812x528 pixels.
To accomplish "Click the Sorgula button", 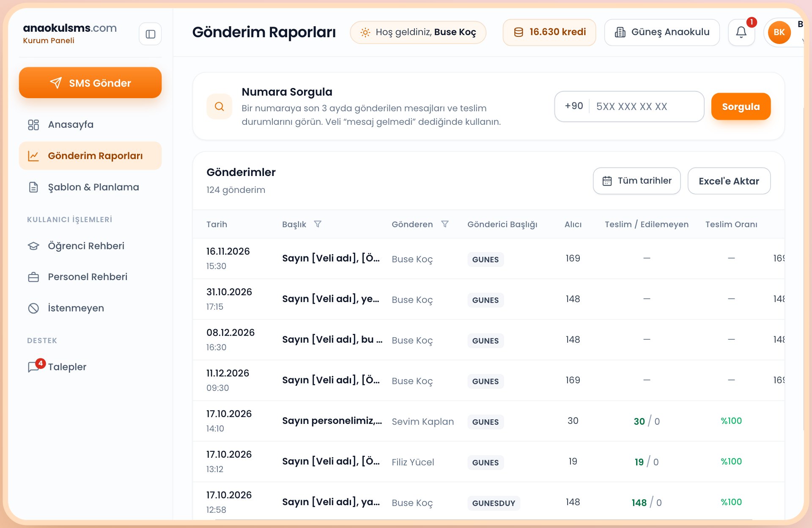I will (741, 107).
